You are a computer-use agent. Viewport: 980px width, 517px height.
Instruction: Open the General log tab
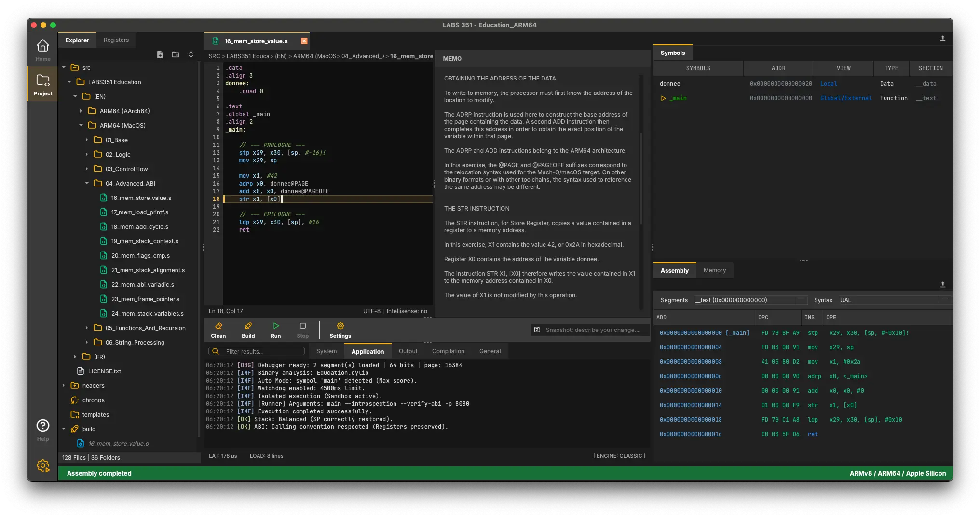[x=490, y=351]
